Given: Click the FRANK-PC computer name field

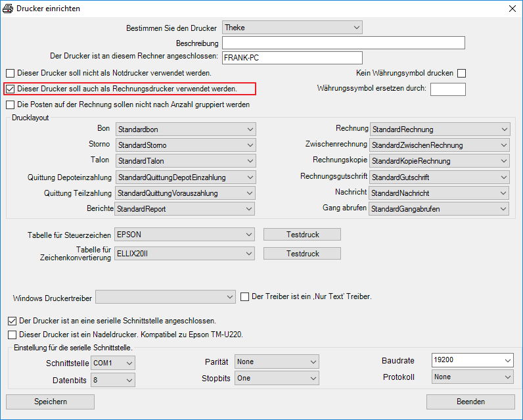Looking at the screenshot, I should pyautogui.click(x=292, y=58).
